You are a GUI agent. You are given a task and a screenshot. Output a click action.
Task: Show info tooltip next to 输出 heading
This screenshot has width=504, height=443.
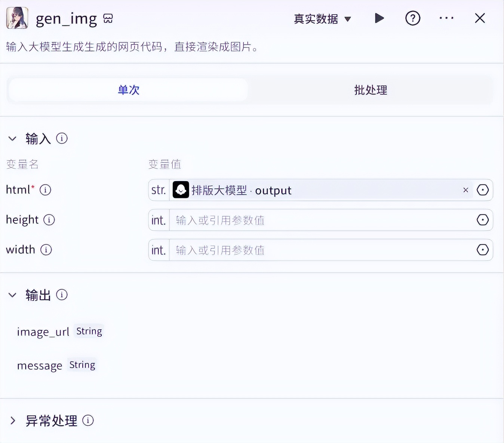[62, 295]
